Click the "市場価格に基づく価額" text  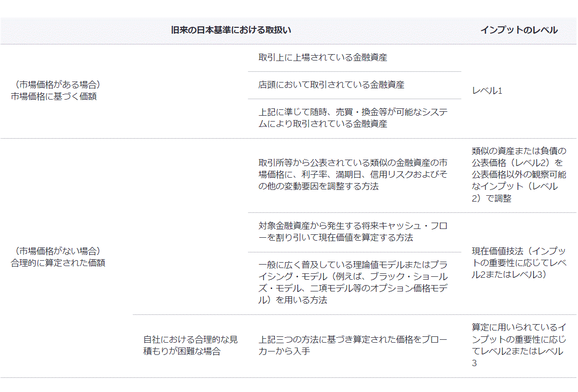(54, 96)
